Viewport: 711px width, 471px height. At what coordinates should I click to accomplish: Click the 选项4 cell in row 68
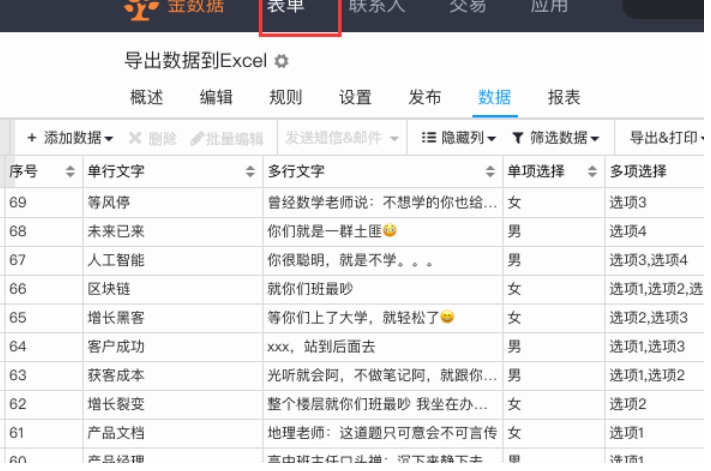(655, 232)
